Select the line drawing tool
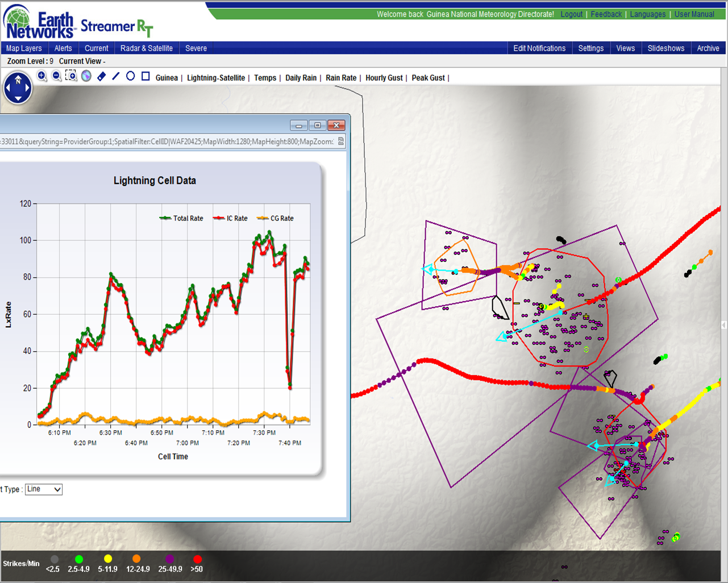 click(x=116, y=76)
